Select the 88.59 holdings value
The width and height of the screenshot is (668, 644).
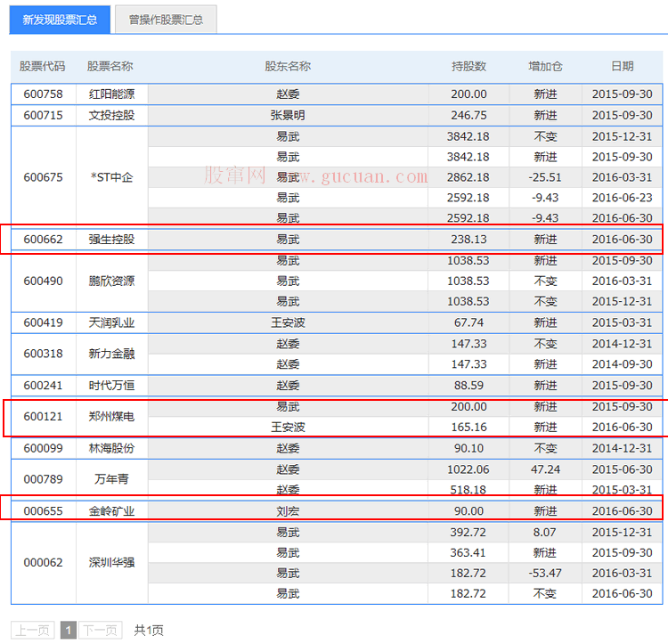(468, 386)
